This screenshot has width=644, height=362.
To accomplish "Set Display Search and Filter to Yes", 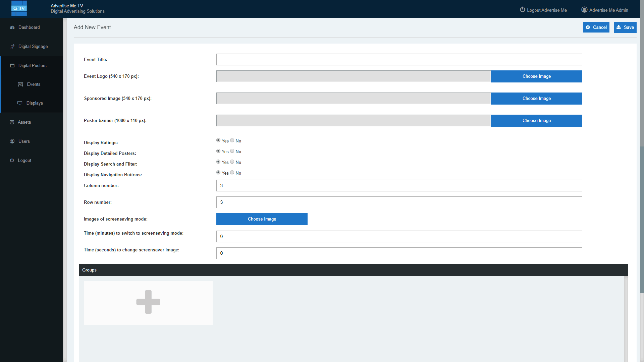I will 218,162.
